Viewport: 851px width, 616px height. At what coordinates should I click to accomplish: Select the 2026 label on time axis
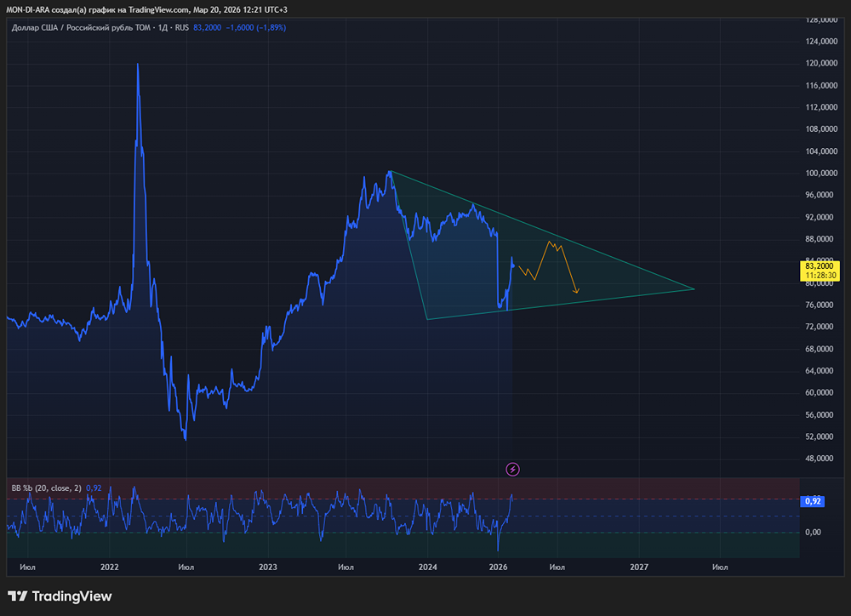click(499, 566)
